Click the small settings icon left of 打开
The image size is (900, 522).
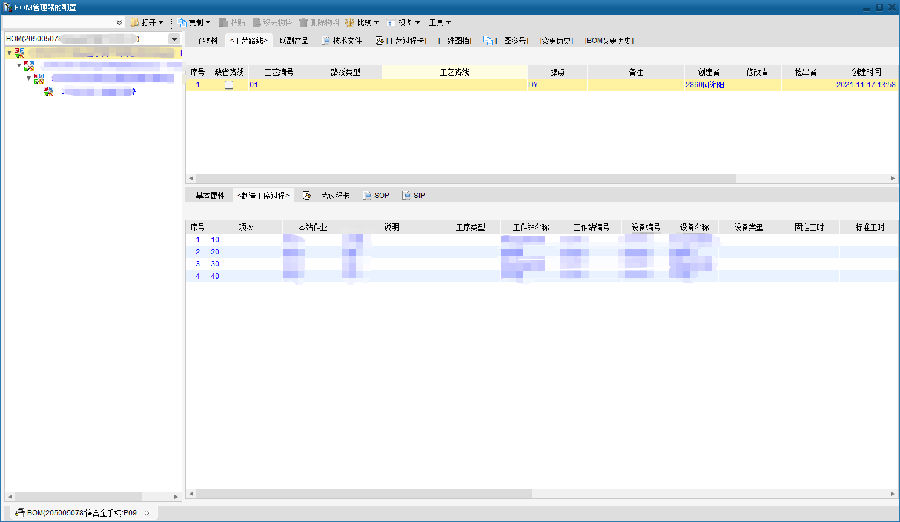[x=119, y=22]
